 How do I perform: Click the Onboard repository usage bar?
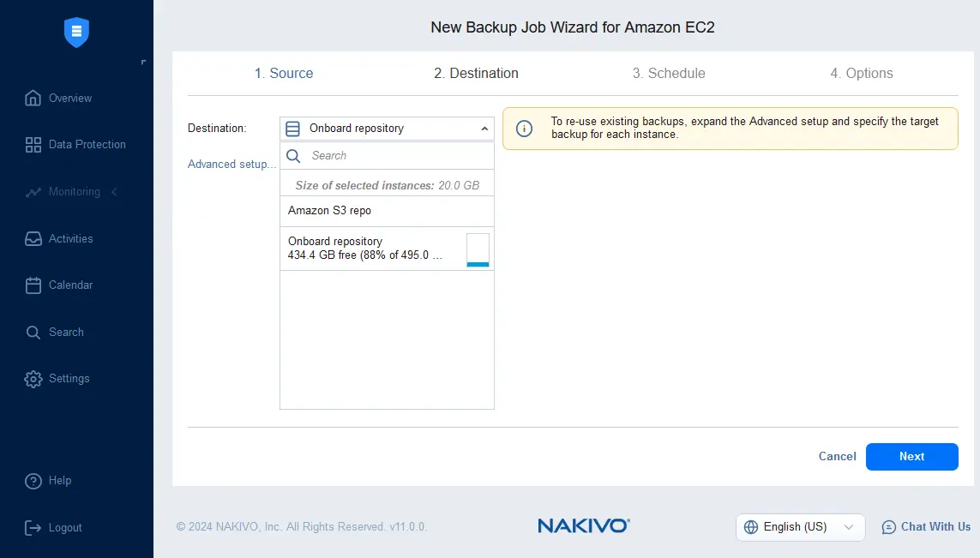(478, 250)
